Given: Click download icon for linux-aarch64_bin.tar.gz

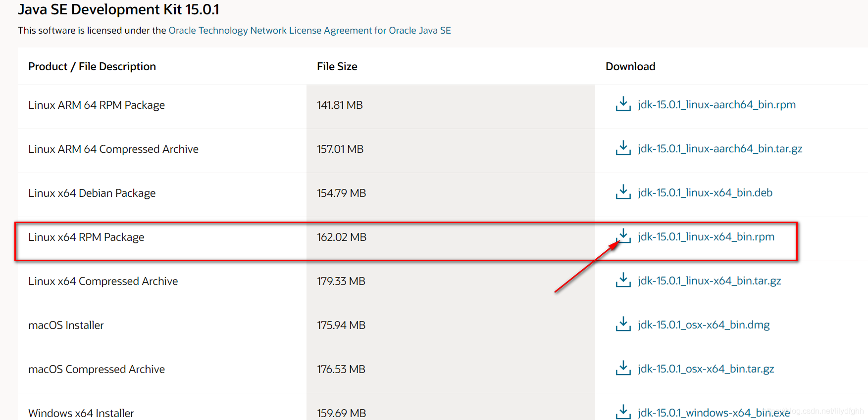Looking at the screenshot, I should click(623, 148).
